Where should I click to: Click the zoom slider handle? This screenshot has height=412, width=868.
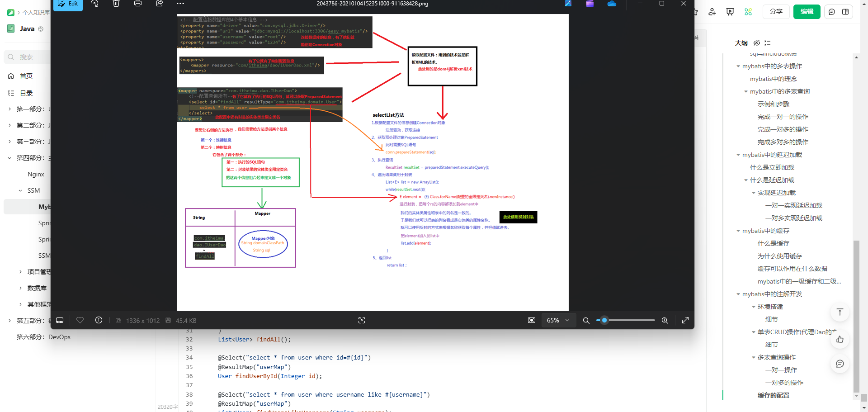pyautogui.click(x=604, y=320)
